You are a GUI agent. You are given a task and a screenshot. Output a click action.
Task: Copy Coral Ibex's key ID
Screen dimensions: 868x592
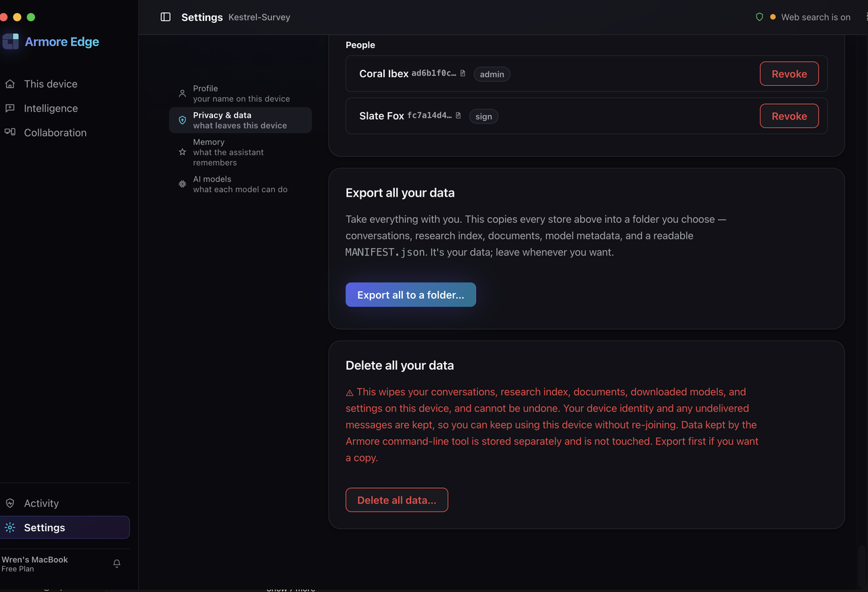point(463,74)
